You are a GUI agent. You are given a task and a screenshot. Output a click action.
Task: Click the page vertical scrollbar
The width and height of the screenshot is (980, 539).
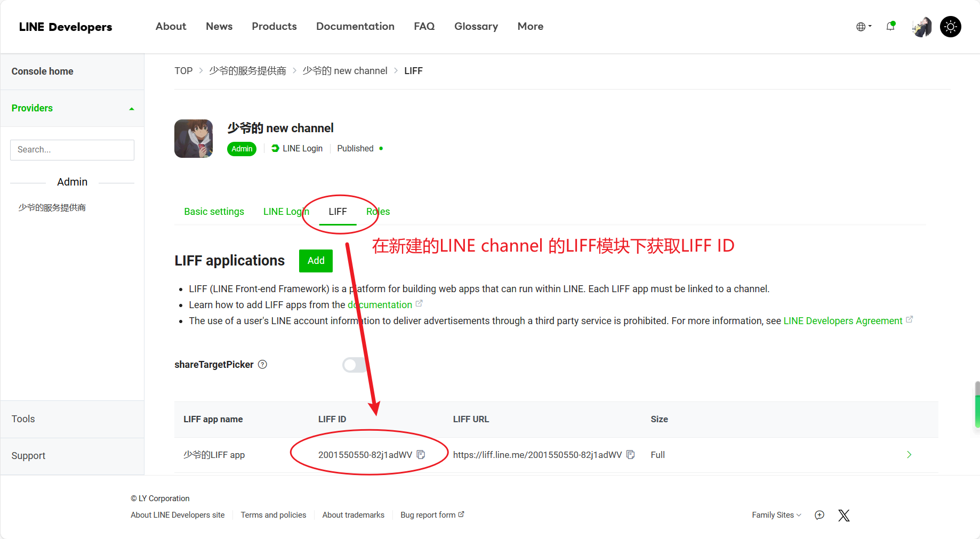tap(977, 404)
